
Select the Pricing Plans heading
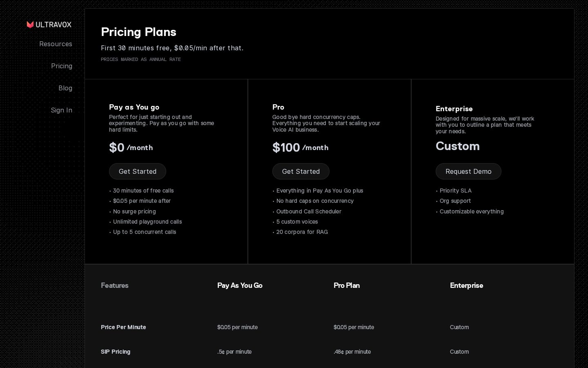point(139,32)
